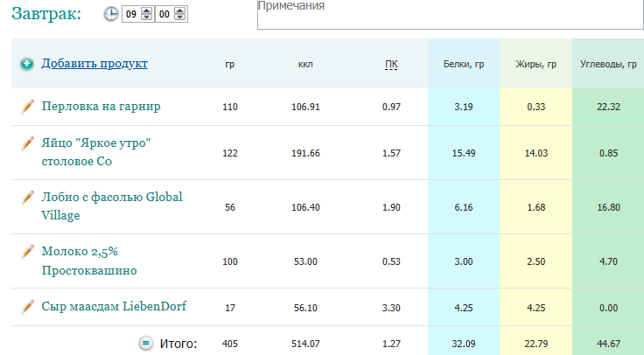The image size is (644, 355).
Task: Click the ПК column header abbreviation
Action: (391, 65)
